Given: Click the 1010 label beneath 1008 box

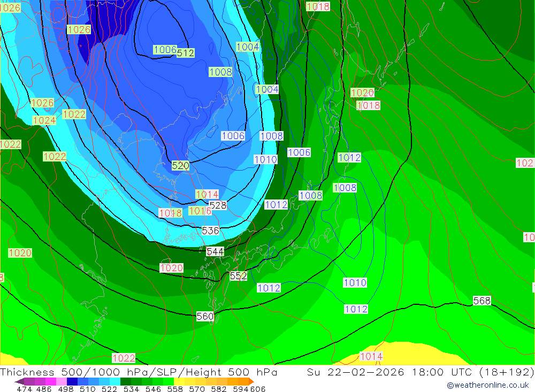Looking at the screenshot, I should coord(266,159).
